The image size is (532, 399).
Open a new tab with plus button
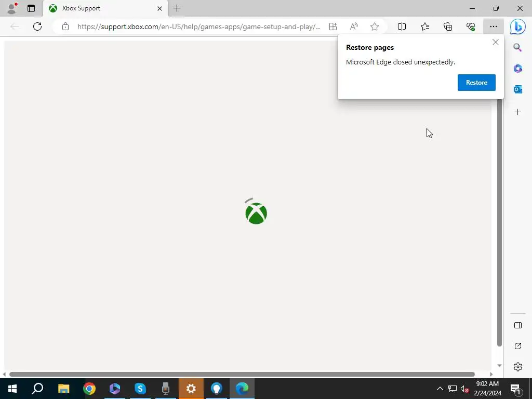click(x=177, y=8)
